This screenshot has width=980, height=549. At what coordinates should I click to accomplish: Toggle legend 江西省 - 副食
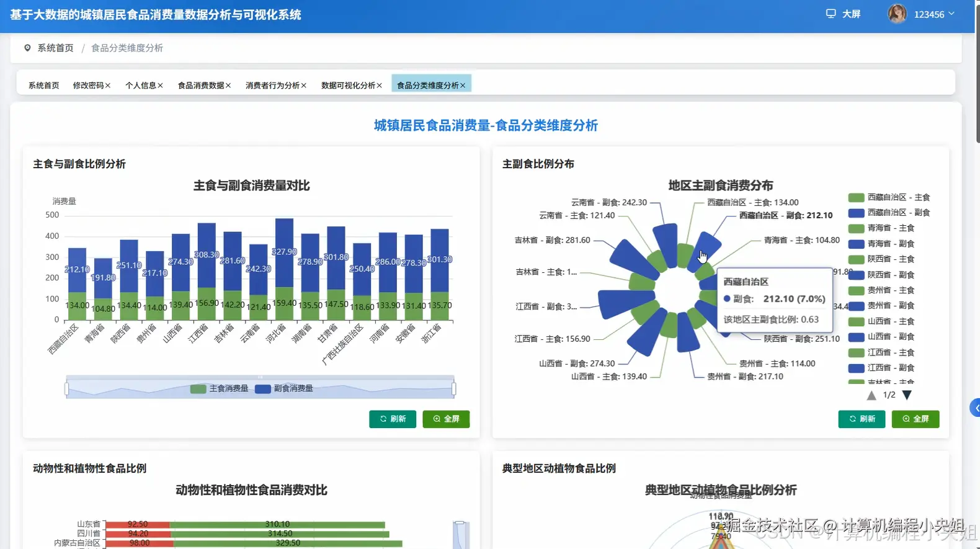[881, 368]
